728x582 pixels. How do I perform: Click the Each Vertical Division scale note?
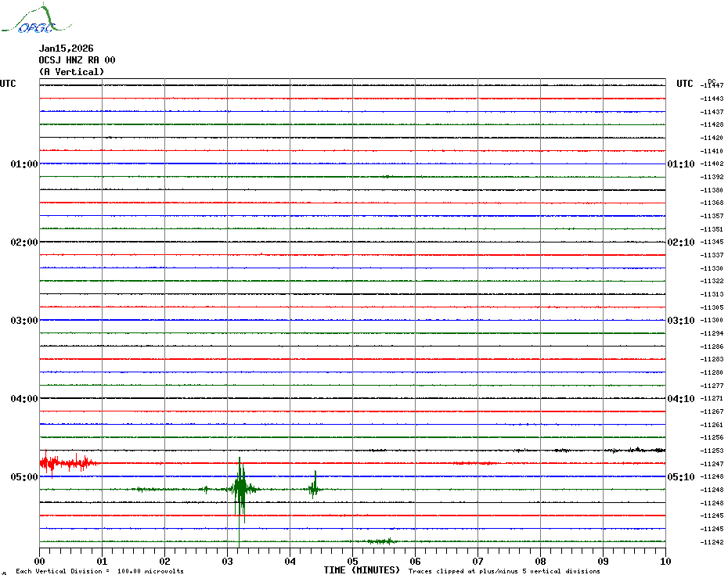click(99, 571)
